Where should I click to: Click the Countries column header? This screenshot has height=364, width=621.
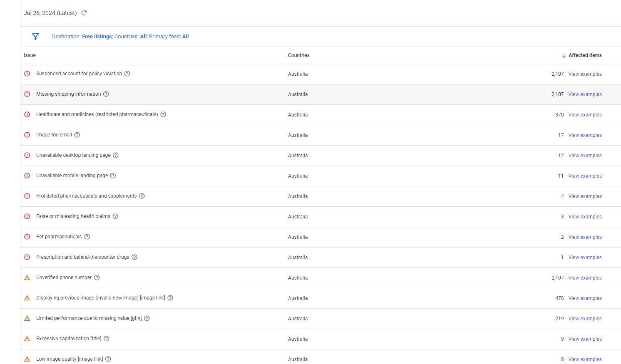pyautogui.click(x=298, y=55)
